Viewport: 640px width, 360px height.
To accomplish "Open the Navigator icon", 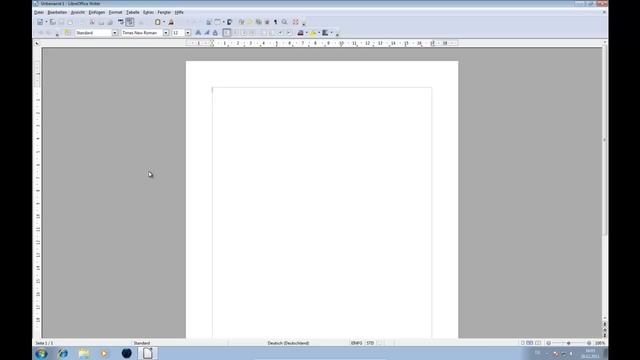I will coord(250,22).
